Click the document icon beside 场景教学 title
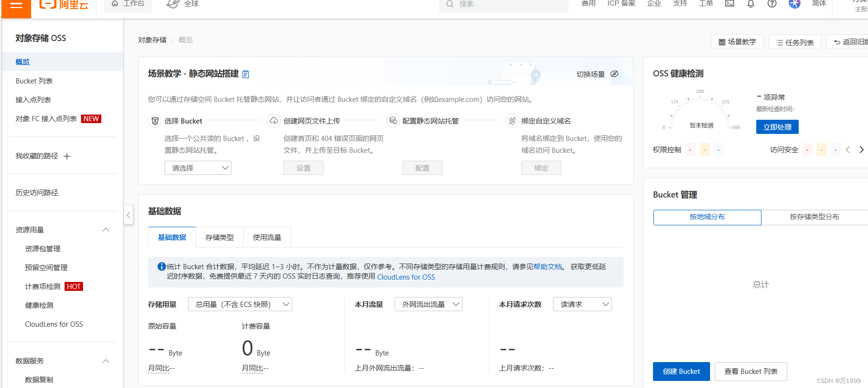This screenshot has height=388, width=868. (246, 74)
